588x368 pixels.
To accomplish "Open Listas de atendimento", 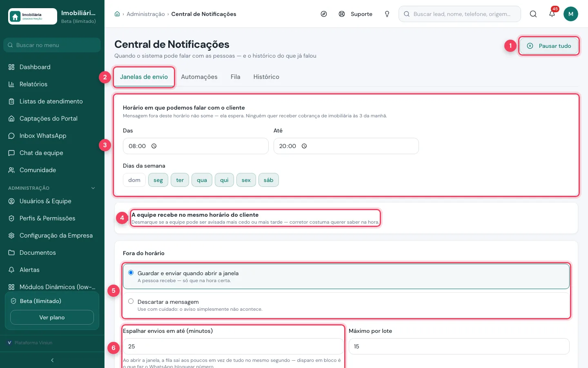I will tap(52, 101).
